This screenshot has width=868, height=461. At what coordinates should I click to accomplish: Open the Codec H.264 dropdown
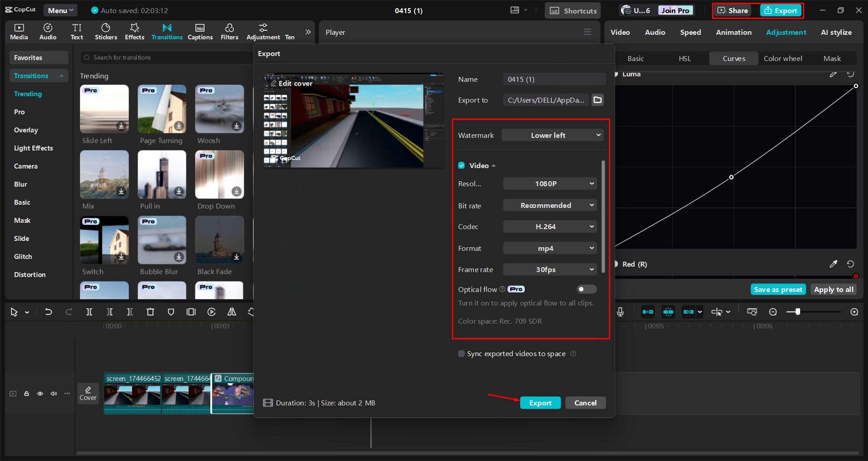[x=550, y=226]
